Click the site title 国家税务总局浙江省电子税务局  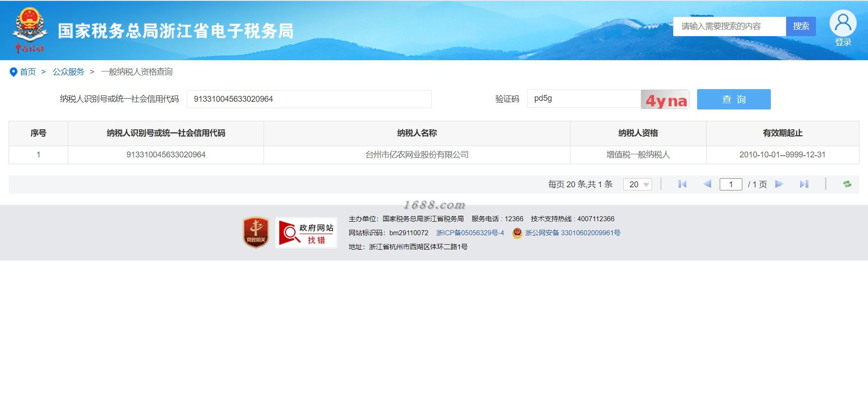[x=175, y=31]
